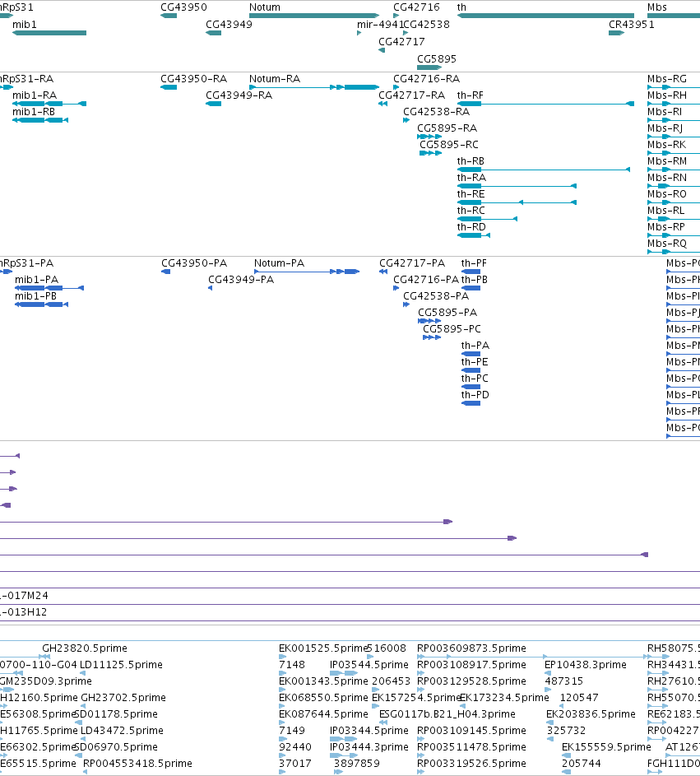
Task: Select the "th-RD" transcript label
Action: pyautogui.click(x=471, y=227)
